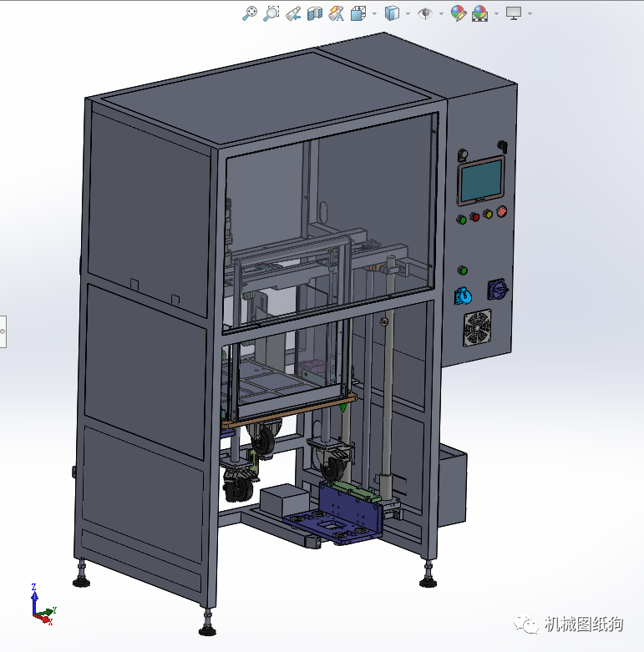644x652 pixels.
Task: Open Dynamic Annotation Views
Action: coord(336,13)
